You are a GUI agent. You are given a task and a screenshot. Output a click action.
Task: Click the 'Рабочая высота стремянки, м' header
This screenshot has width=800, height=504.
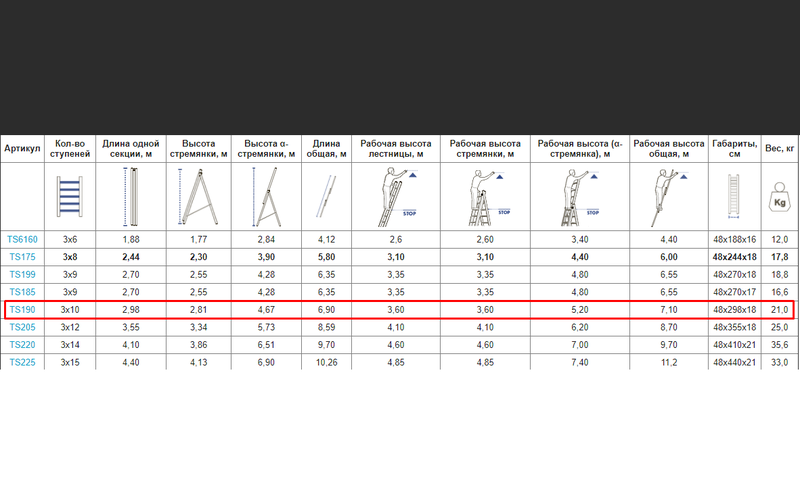pos(485,148)
